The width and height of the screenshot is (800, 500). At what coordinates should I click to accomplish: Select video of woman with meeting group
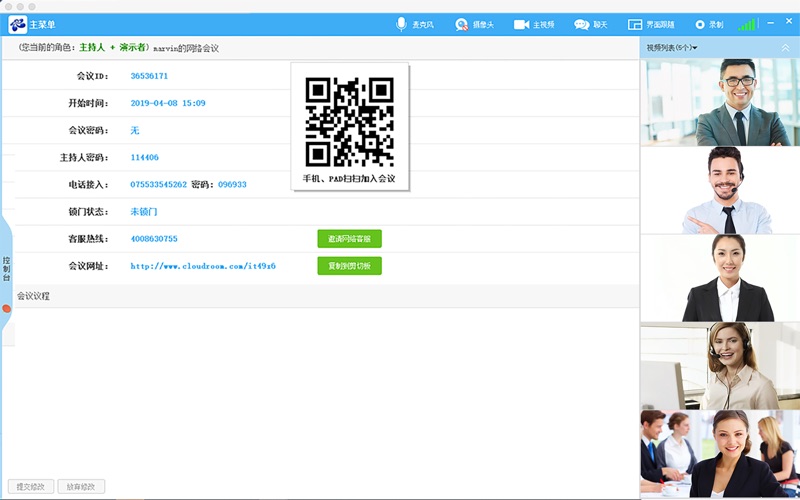click(720, 454)
